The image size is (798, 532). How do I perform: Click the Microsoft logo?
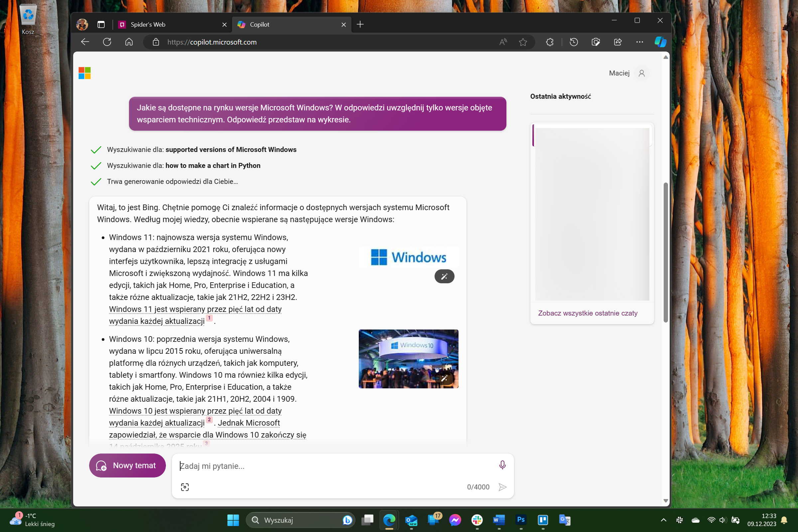click(84, 73)
